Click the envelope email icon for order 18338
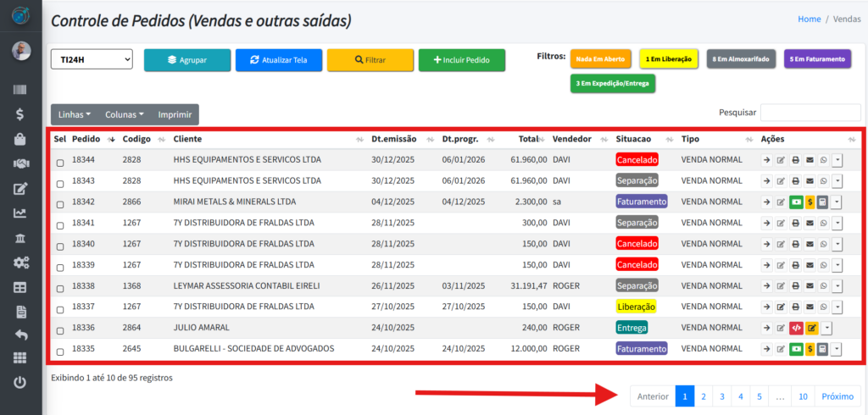Viewport: 868px width, 415px height. 809,286
